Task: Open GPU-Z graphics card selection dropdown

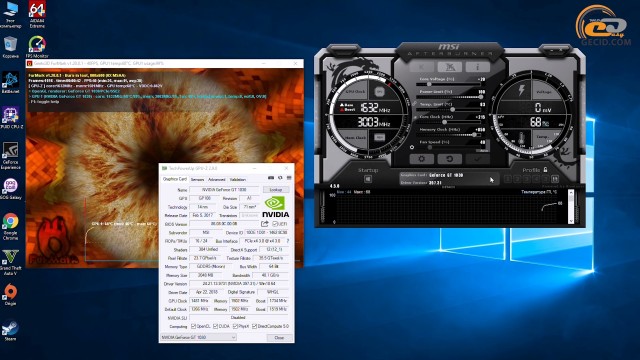Action: pos(198,338)
